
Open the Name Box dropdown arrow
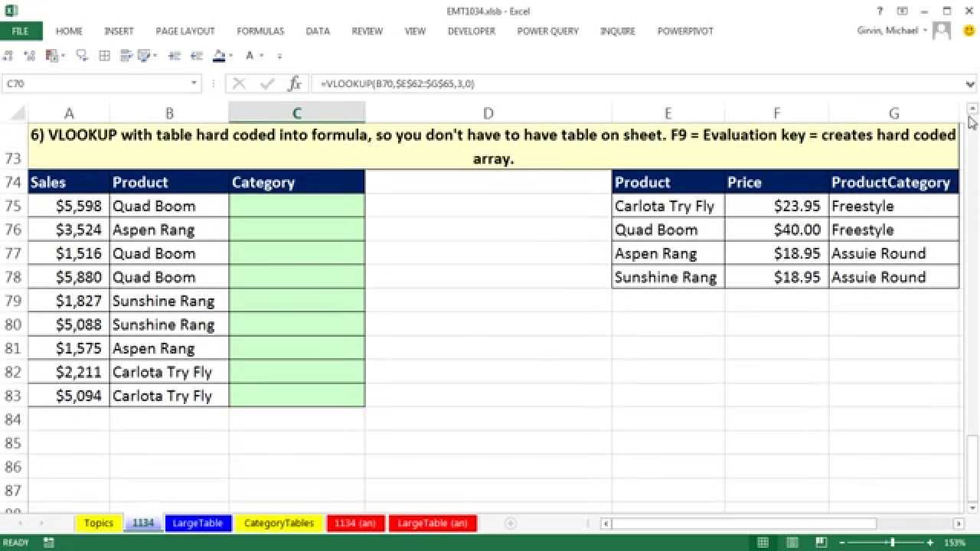click(194, 84)
